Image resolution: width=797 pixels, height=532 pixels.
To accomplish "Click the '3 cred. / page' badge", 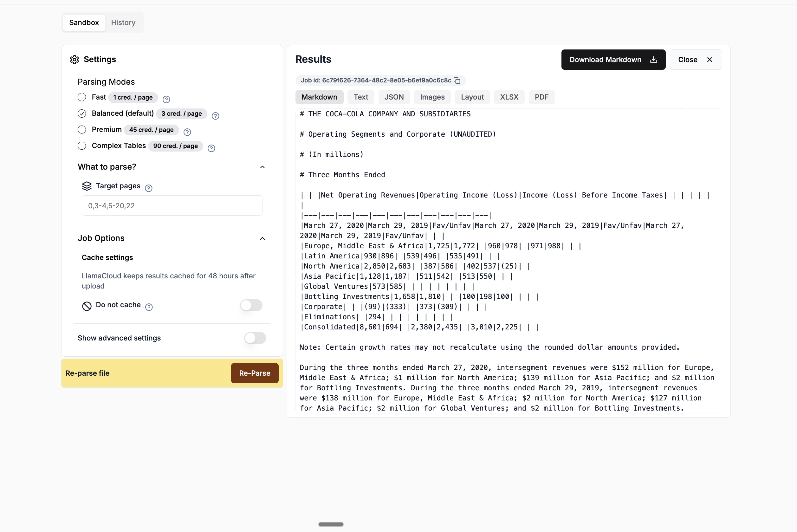I will [182, 114].
